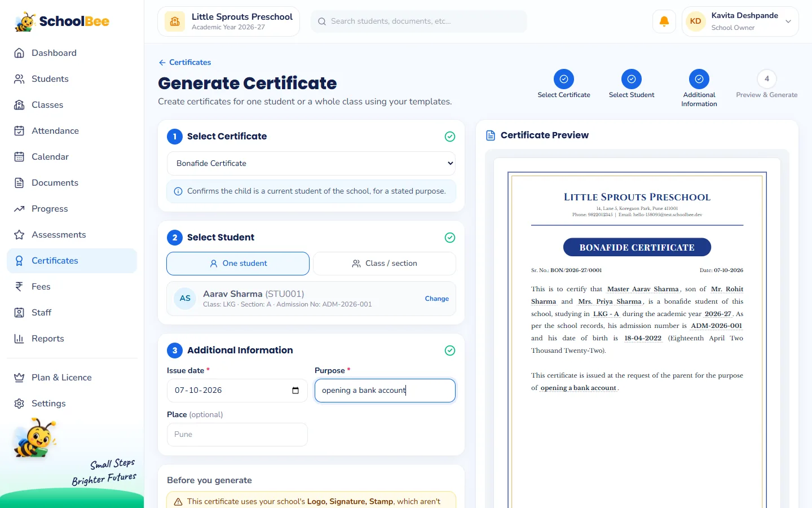Expand the Kavita Deshpande account menu chevron

pyautogui.click(x=788, y=21)
